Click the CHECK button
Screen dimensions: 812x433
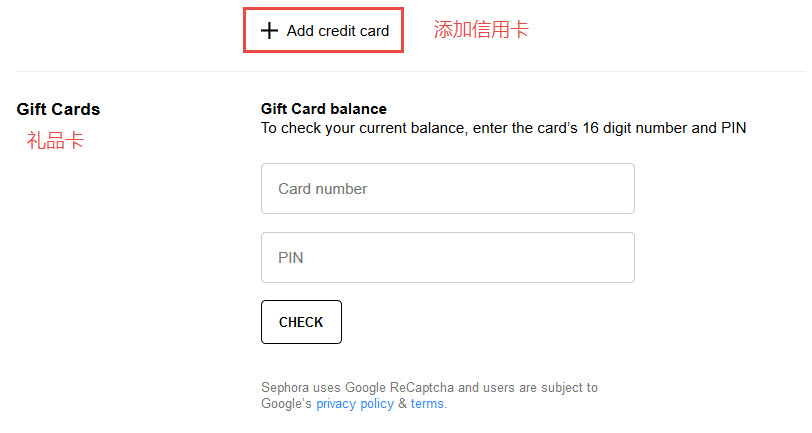301,322
